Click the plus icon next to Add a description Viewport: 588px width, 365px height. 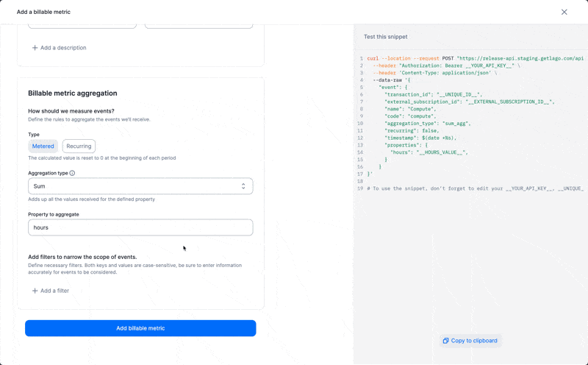[35, 48]
